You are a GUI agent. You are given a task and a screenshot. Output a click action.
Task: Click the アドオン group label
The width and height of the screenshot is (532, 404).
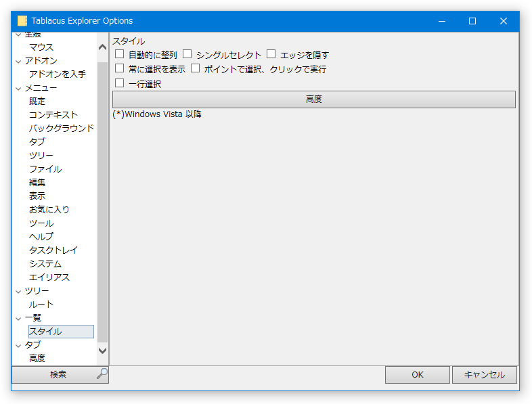[x=41, y=61]
